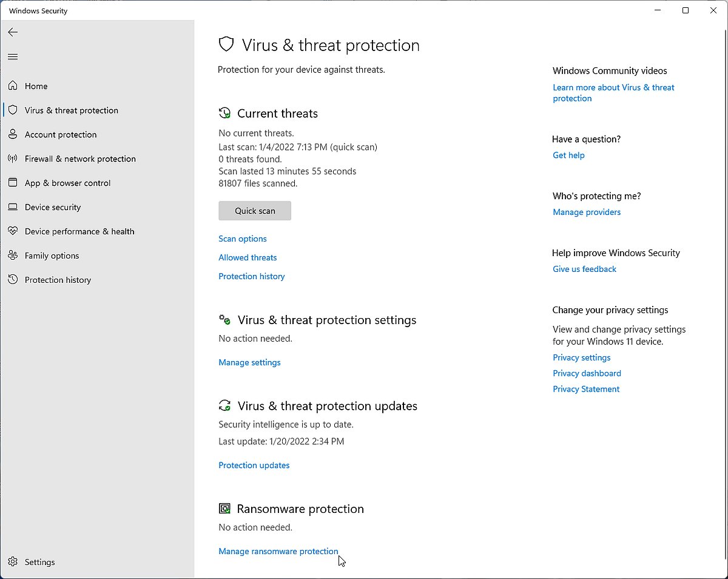
Task: Click the Firewall & network antenna icon
Action: tap(13, 159)
